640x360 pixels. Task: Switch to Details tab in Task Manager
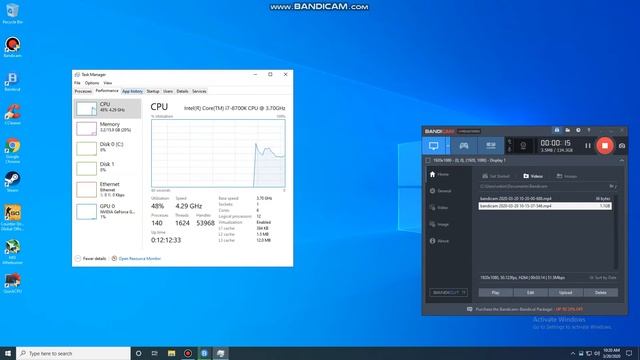click(x=182, y=91)
